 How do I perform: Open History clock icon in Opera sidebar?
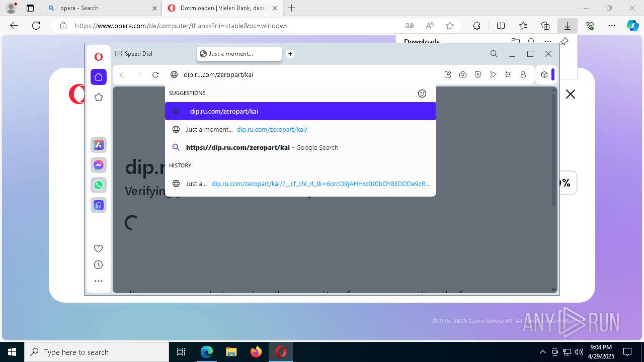[x=99, y=265]
